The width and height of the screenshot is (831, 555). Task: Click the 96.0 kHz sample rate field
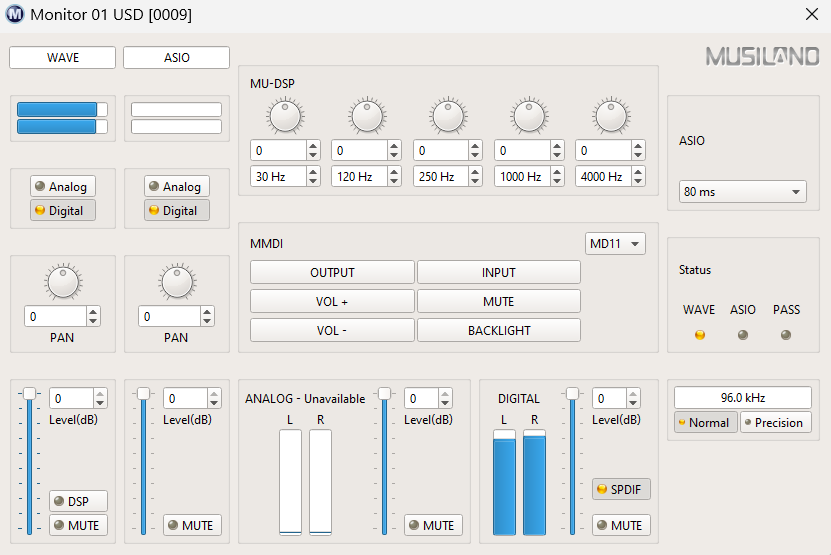point(742,397)
